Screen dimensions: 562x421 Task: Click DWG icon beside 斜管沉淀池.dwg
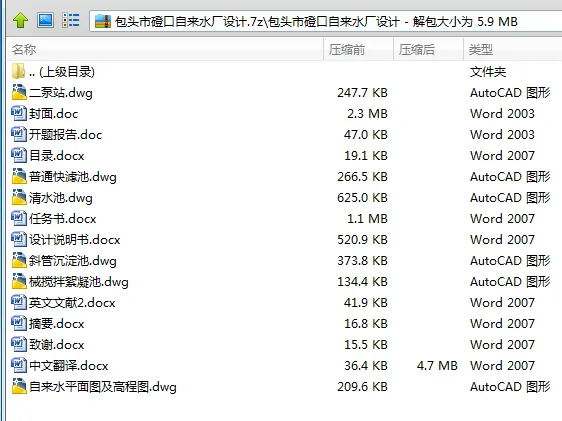(x=19, y=260)
